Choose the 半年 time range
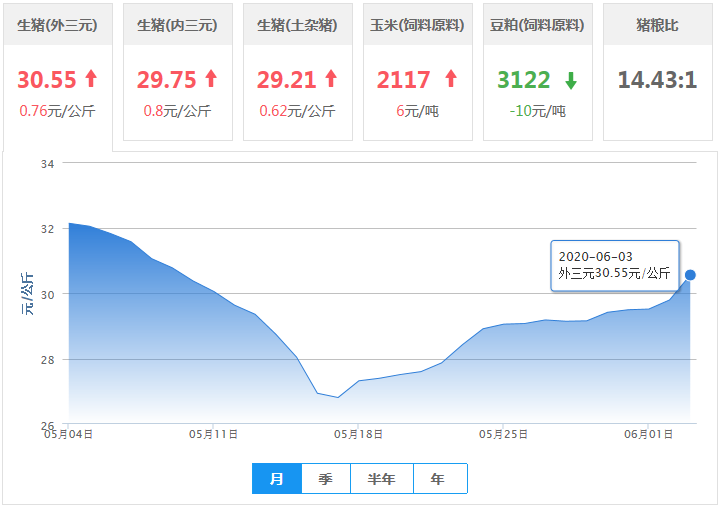The width and height of the screenshot is (722, 509). (382, 479)
